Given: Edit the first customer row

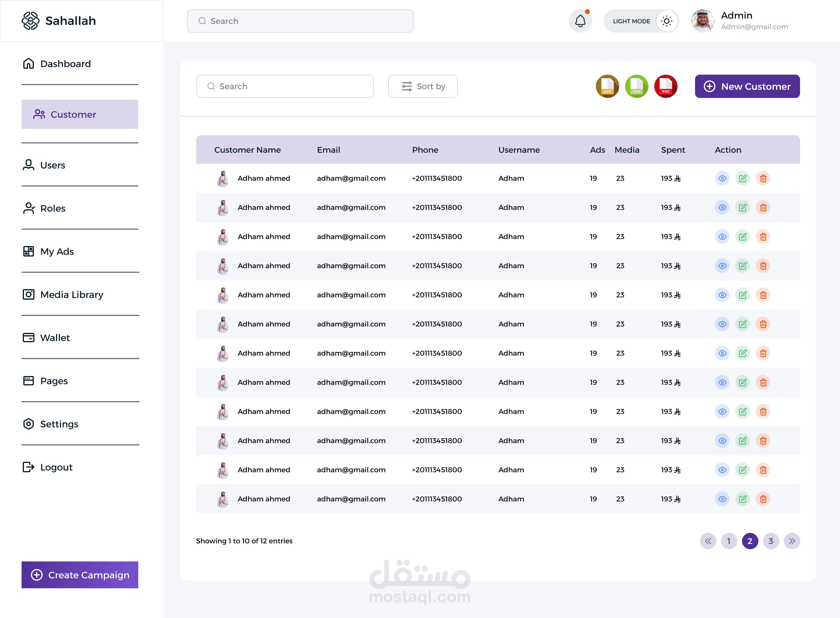Looking at the screenshot, I should (x=743, y=178).
